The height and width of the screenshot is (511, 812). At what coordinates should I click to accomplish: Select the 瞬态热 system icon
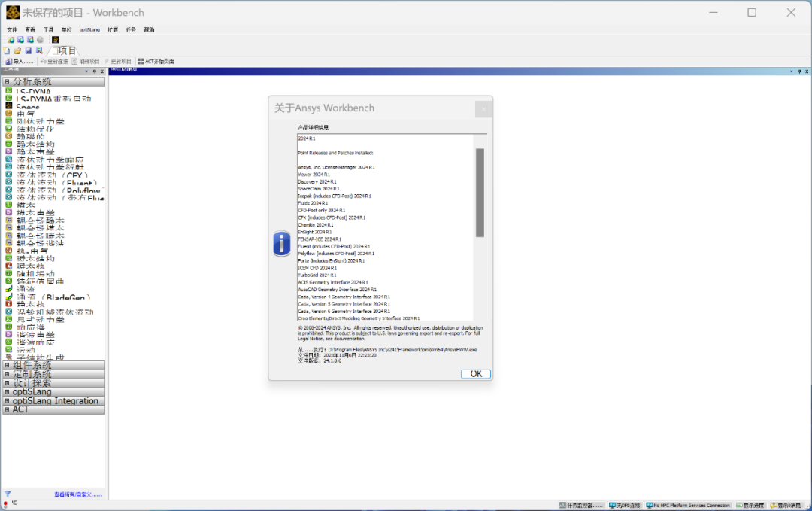(9, 266)
